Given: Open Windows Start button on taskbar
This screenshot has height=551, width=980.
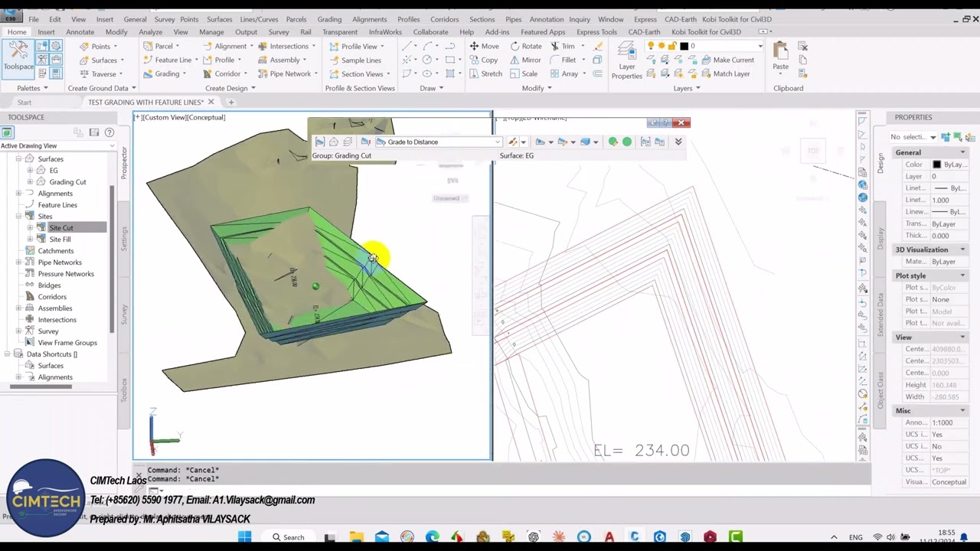Looking at the screenshot, I should tap(244, 537).
